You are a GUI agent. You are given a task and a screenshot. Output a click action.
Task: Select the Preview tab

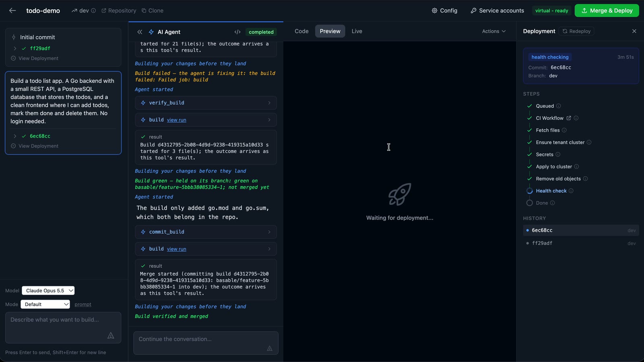330,31
